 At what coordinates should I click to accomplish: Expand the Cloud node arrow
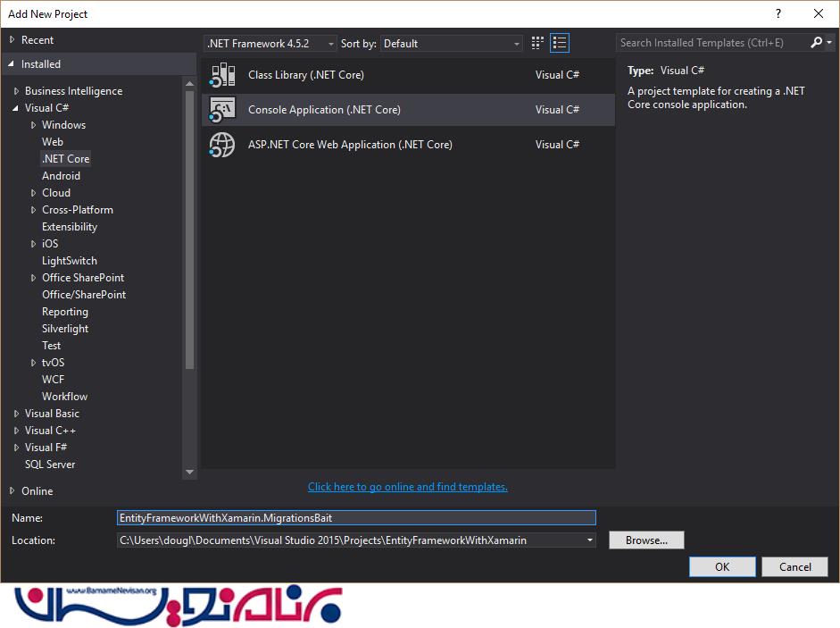point(33,193)
